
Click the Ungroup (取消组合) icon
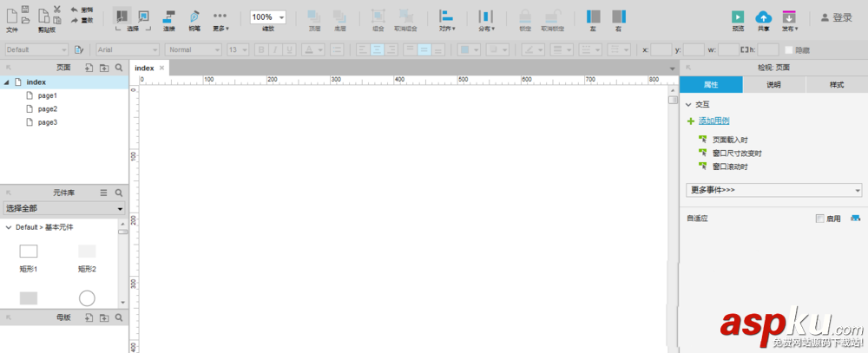click(405, 16)
